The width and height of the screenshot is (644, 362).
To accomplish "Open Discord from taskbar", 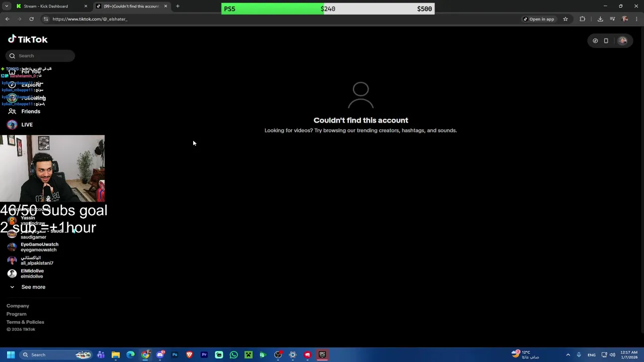I will [160, 355].
